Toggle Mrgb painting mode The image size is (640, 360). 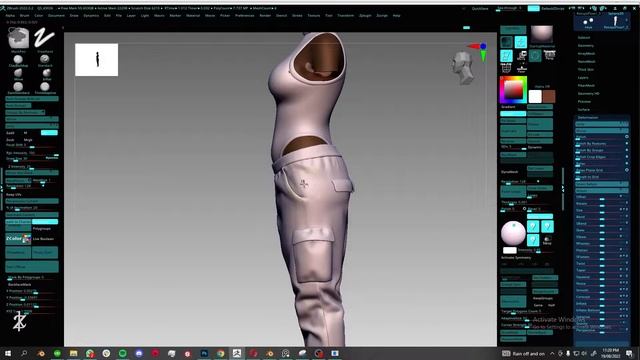tap(28, 140)
